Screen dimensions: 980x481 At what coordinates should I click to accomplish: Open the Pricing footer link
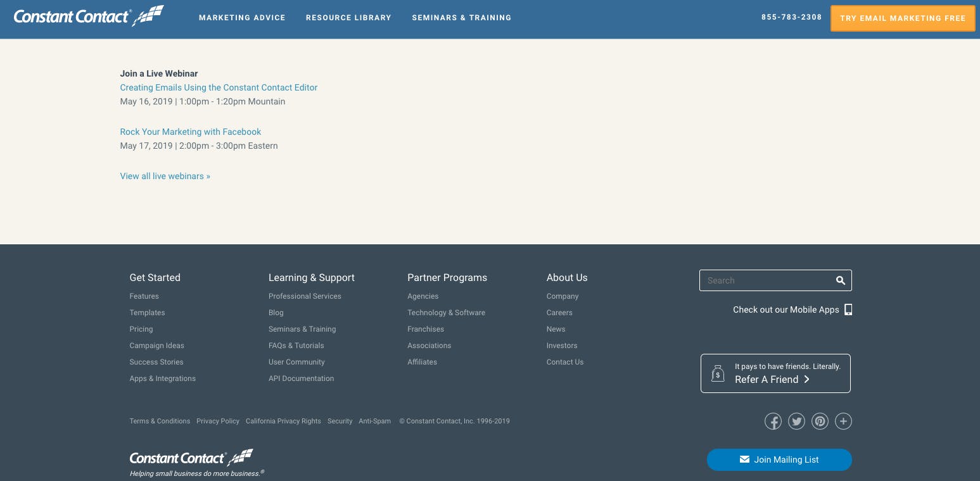pyautogui.click(x=141, y=329)
